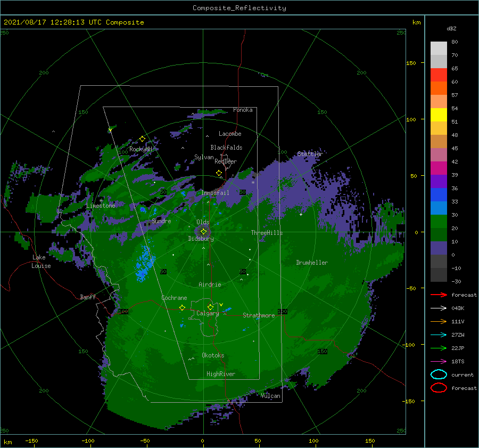Select dark gray -10 to 0 dBZ swatch
This screenshot has height=448, width=479.
(x=439, y=261)
